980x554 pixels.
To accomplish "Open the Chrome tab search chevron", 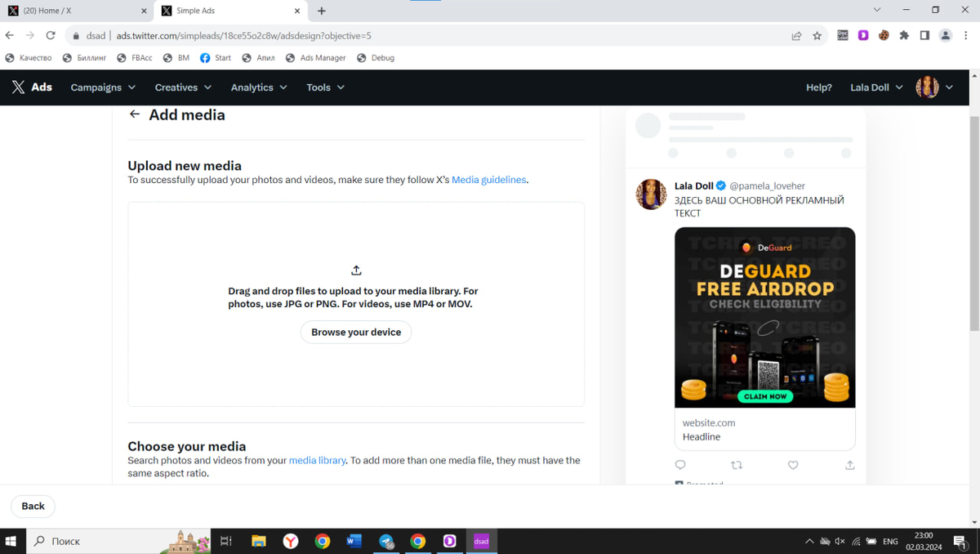I will point(877,10).
